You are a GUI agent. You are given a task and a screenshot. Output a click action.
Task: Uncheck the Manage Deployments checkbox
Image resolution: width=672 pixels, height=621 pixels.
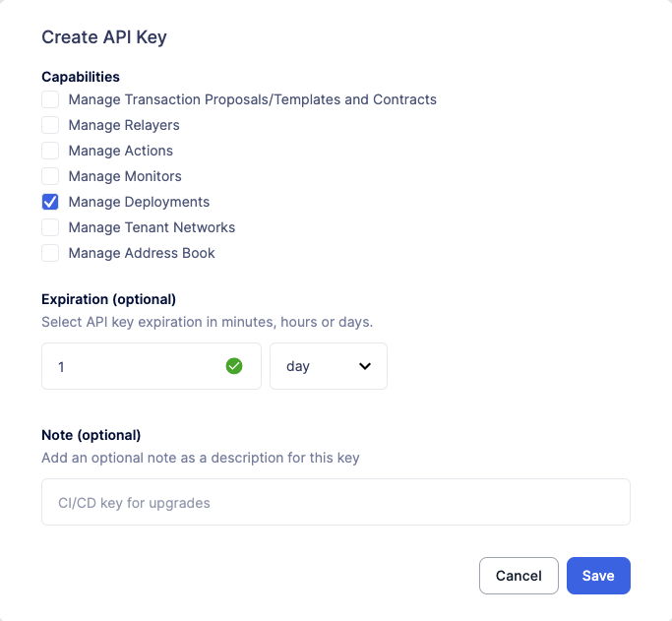tap(50, 202)
